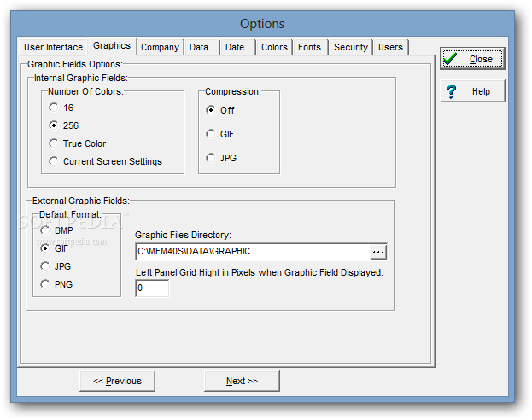
Task: Choose JPG compression option
Action: [221, 158]
